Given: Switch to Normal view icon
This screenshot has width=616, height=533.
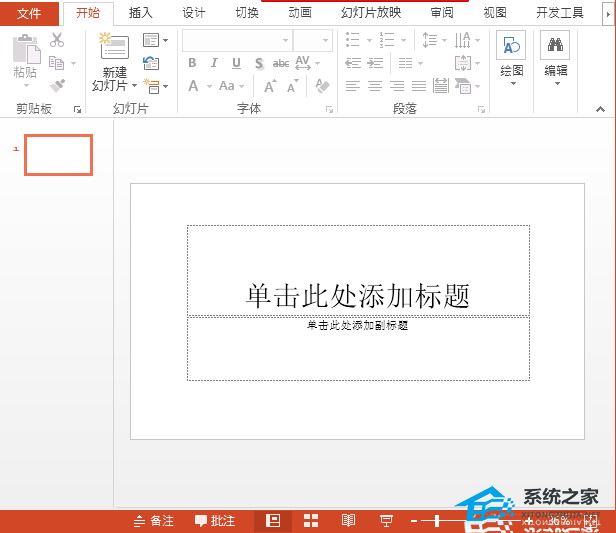Looking at the screenshot, I should (273, 521).
